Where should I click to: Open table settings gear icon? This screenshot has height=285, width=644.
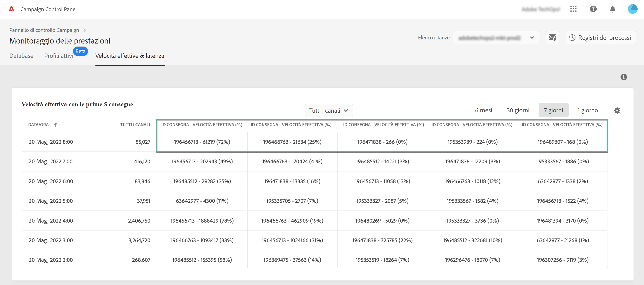(x=617, y=110)
